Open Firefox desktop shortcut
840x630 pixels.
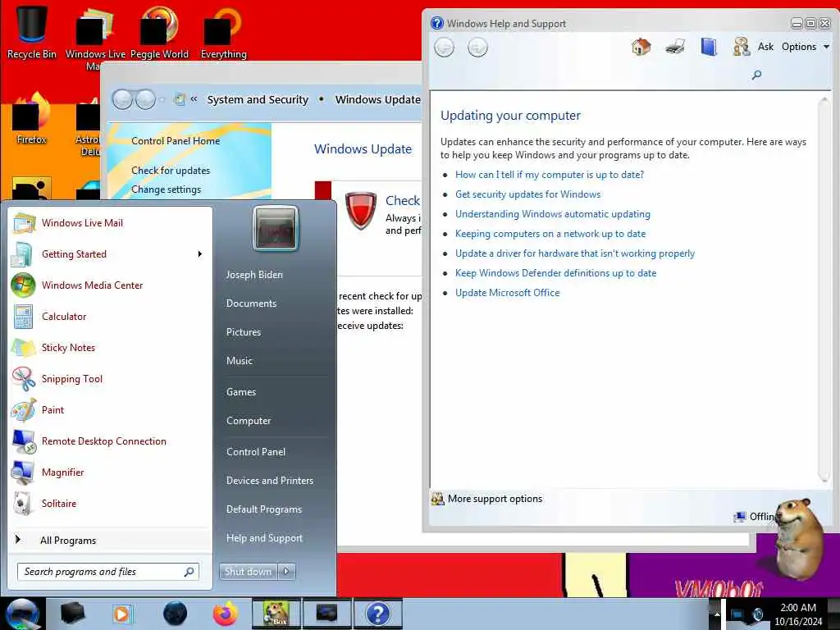pyautogui.click(x=32, y=118)
